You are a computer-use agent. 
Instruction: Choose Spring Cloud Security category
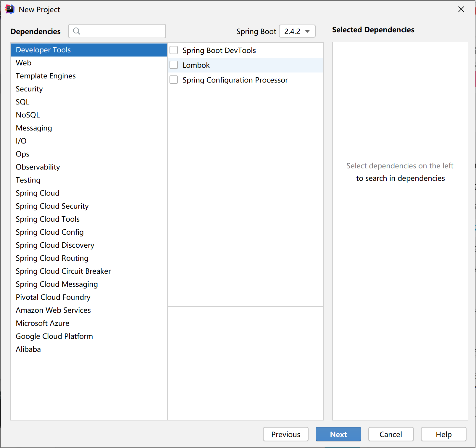tap(89, 206)
